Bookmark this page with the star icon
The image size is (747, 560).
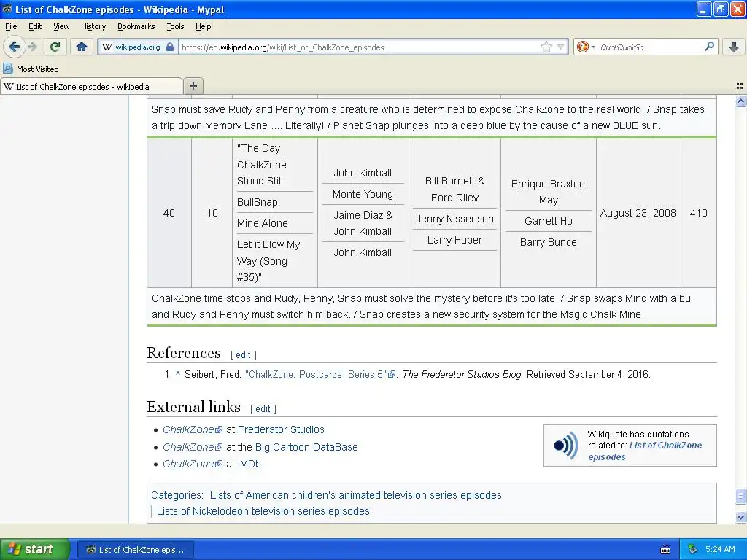coord(546,47)
